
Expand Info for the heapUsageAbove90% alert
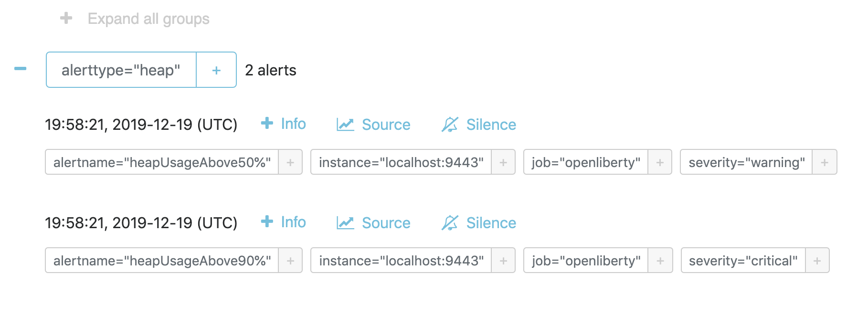coord(284,222)
